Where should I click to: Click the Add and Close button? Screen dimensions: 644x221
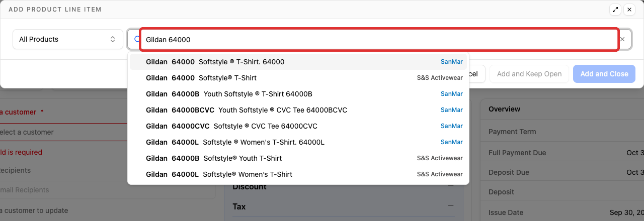click(604, 74)
